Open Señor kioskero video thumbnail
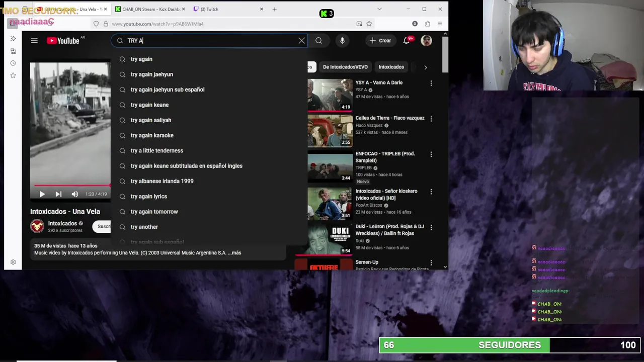The height and width of the screenshot is (362, 644). pyautogui.click(x=330, y=204)
